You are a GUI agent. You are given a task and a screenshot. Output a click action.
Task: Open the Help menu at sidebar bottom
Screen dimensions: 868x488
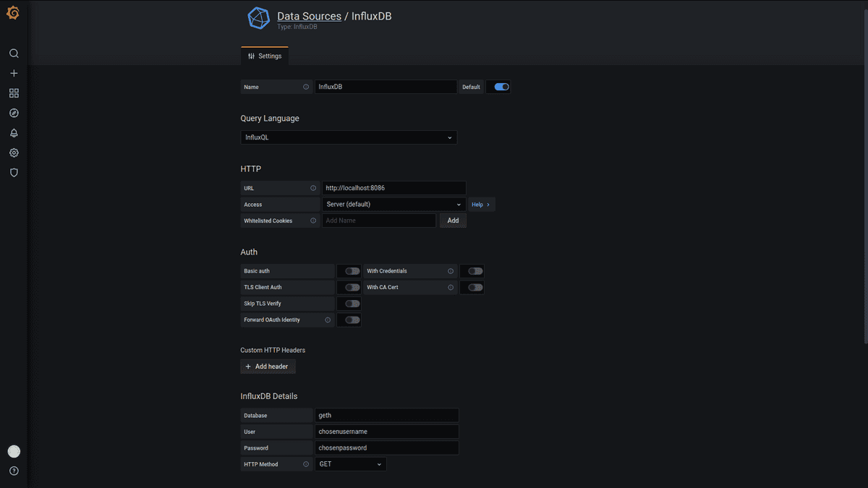13,471
